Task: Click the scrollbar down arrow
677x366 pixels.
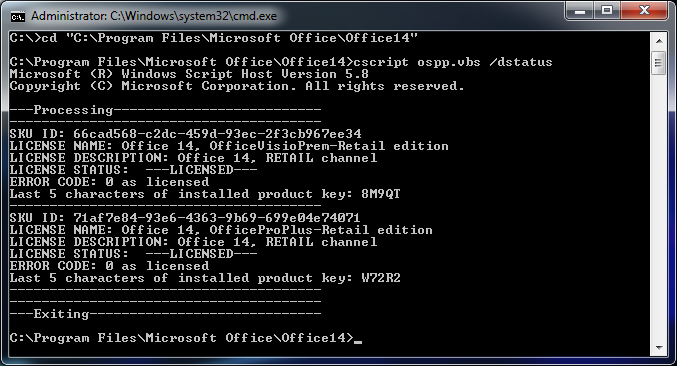Action: coord(658,347)
